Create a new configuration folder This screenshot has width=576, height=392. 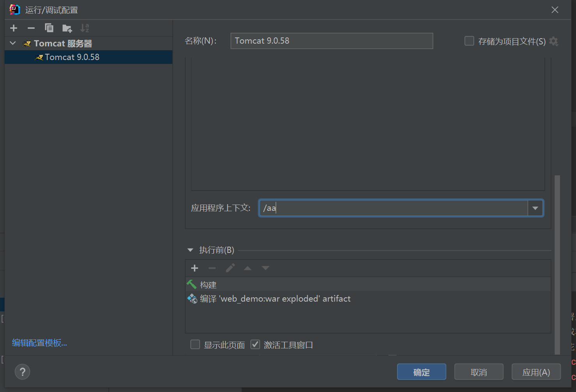[67, 28]
